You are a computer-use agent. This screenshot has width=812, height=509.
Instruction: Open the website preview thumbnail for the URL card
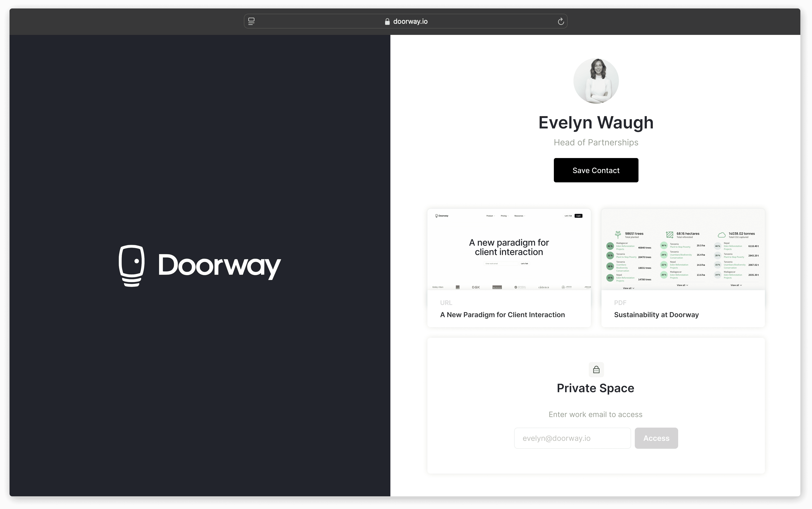coord(509,249)
